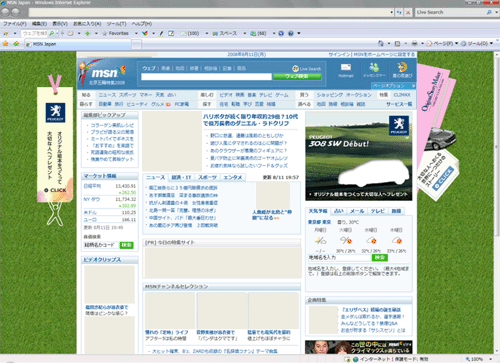Screen dimensions: 500x363
Task: Click the green stock search (検索) button
Action: click(127, 245)
